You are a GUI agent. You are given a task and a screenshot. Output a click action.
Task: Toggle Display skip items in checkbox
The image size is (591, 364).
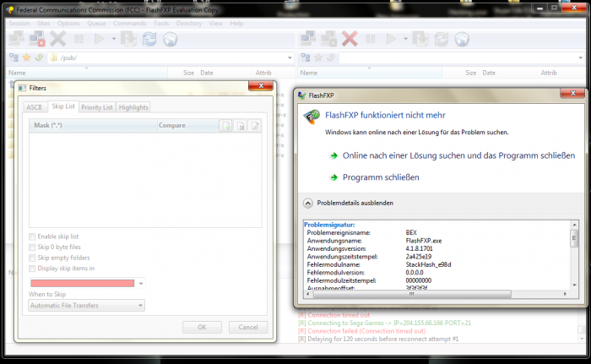32,269
